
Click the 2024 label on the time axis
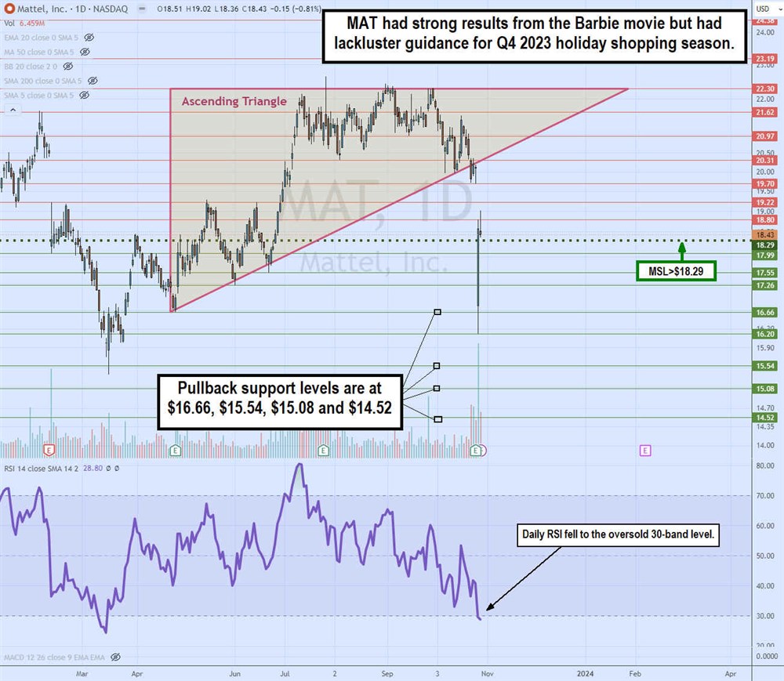pyautogui.click(x=585, y=673)
